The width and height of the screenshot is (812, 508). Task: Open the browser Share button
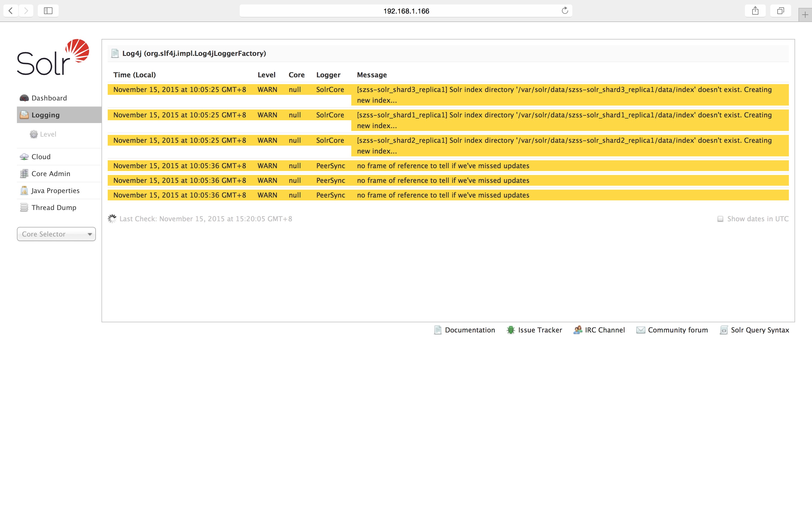click(755, 11)
